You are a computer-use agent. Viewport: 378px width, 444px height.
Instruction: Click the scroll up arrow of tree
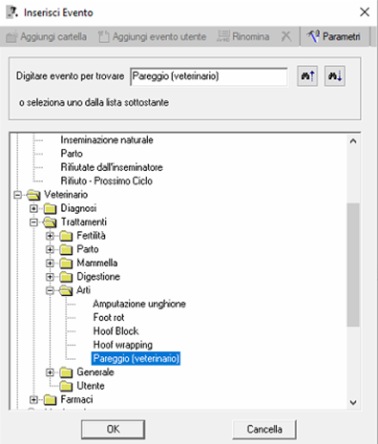pos(353,141)
